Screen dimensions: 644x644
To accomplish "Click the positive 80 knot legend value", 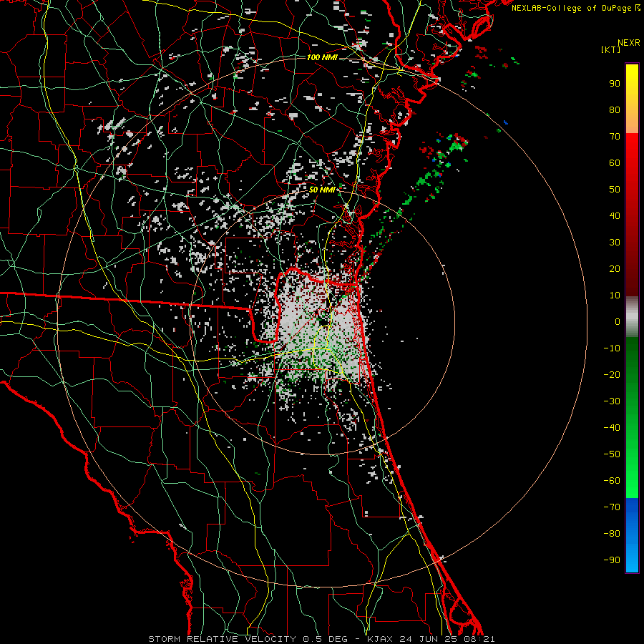I will (615, 110).
